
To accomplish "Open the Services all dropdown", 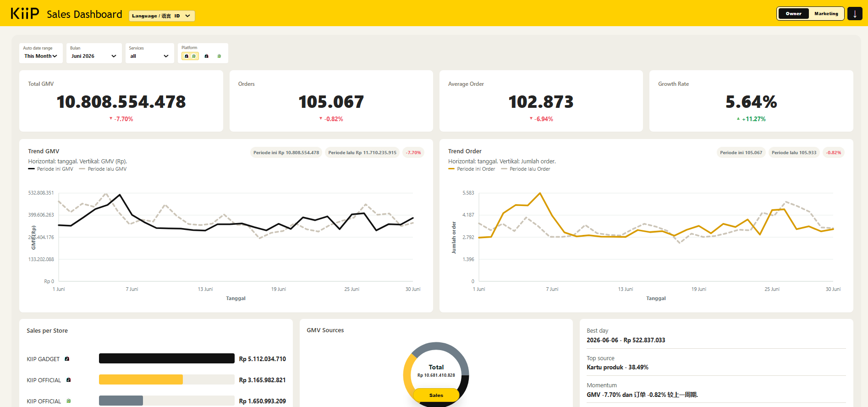I will click(150, 53).
